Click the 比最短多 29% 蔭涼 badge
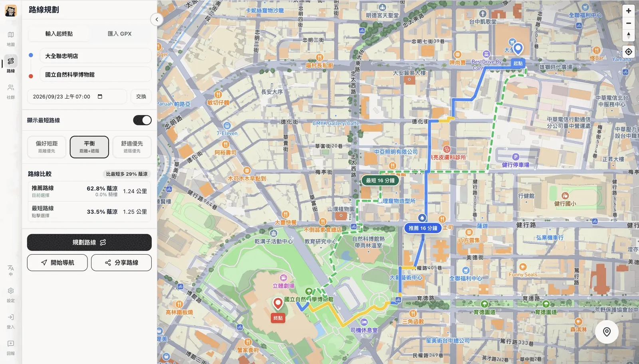 pos(127,174)
